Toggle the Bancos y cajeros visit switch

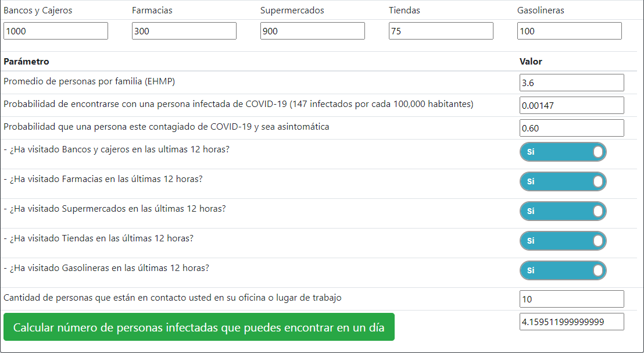pyautogui.click(x=563, y=152)
